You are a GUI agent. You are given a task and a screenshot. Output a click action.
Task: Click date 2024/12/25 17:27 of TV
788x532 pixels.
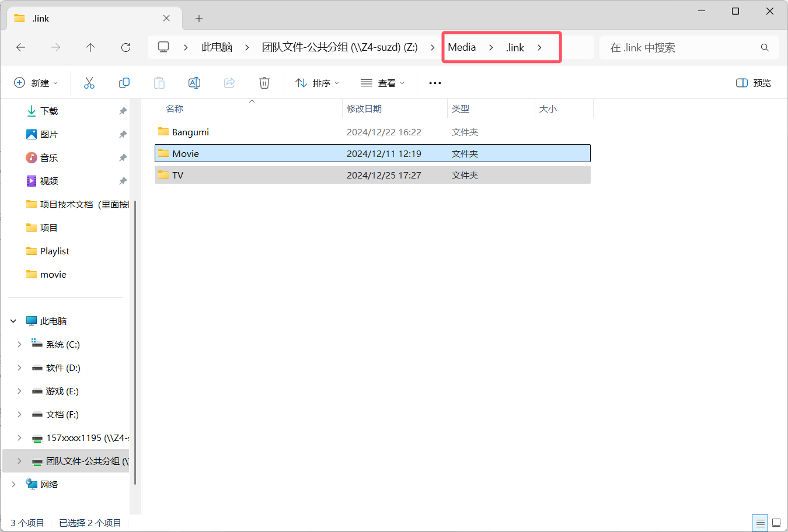(383, 175)
